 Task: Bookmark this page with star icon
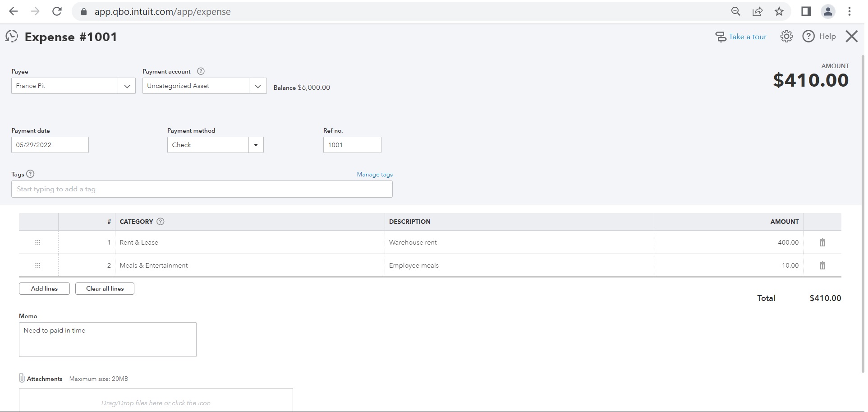pyautogui.click(x=779, y=12)
